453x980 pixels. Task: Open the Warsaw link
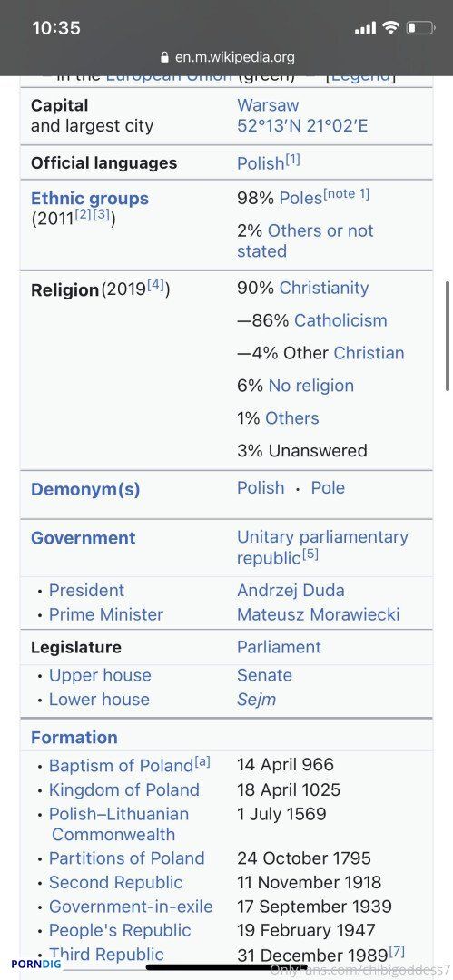coord(268,105)
